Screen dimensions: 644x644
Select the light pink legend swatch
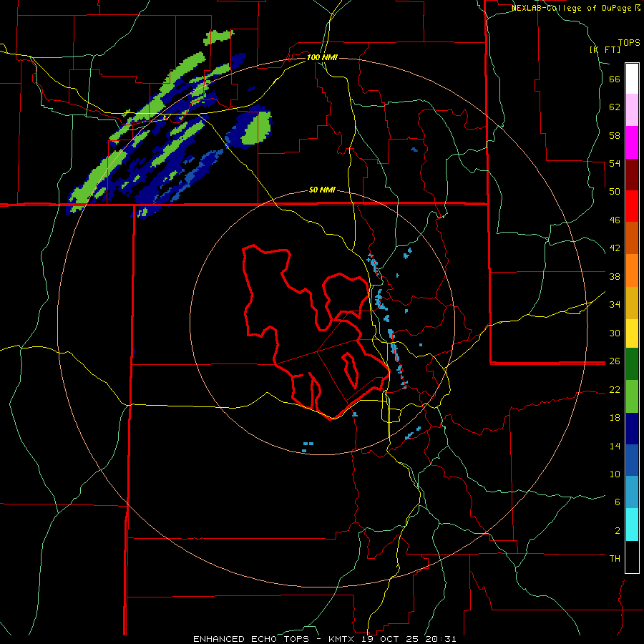click(632, 110)
